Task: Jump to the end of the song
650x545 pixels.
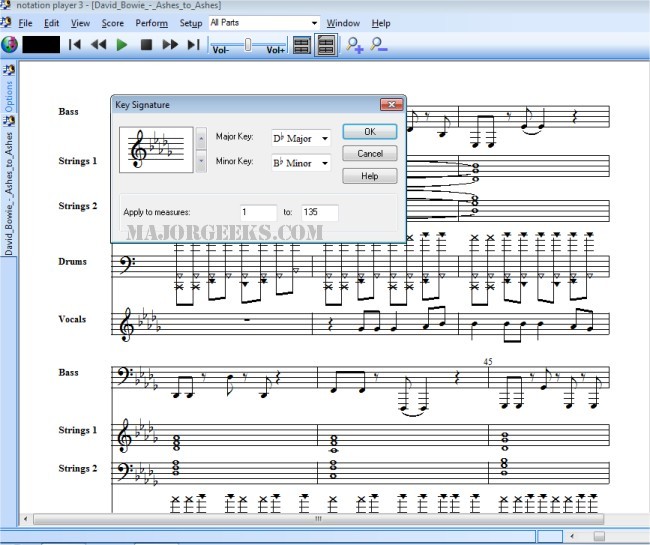Action: (194, 44)
